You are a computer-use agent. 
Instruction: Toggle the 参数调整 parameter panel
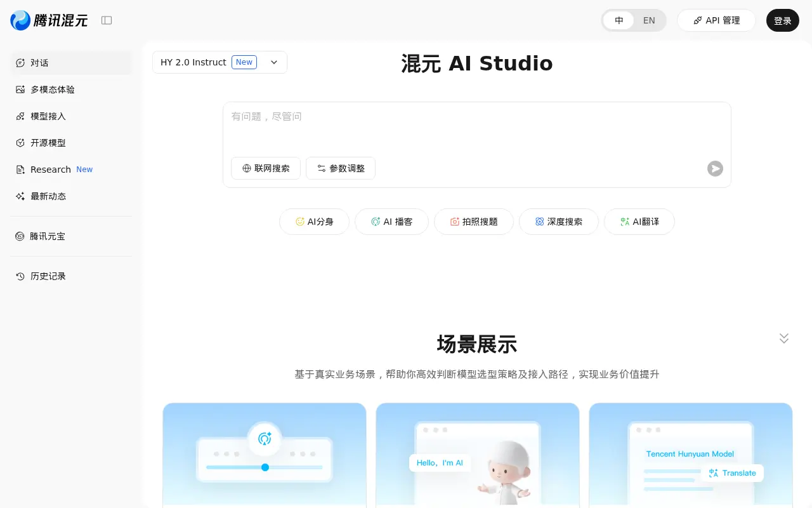click(341, 168)
